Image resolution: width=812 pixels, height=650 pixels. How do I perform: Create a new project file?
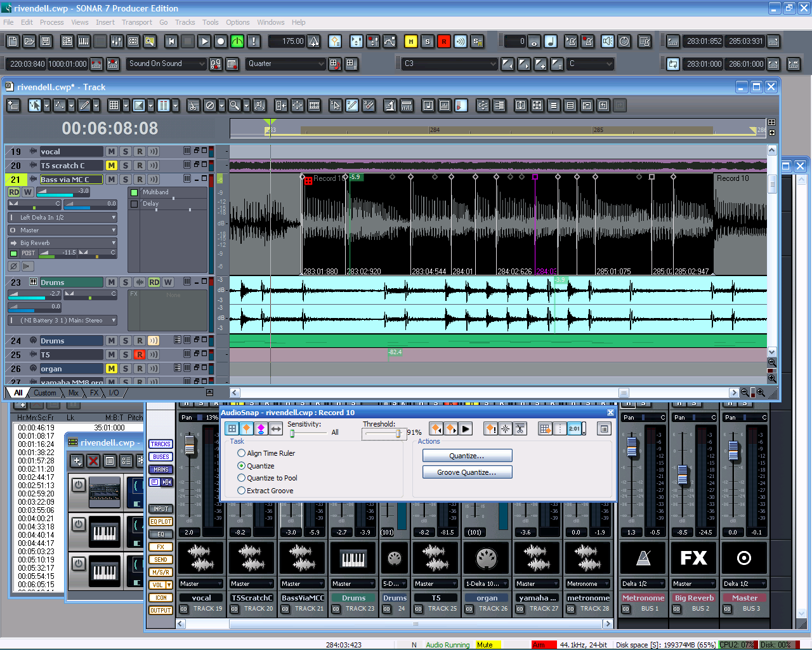click(13, 41)
